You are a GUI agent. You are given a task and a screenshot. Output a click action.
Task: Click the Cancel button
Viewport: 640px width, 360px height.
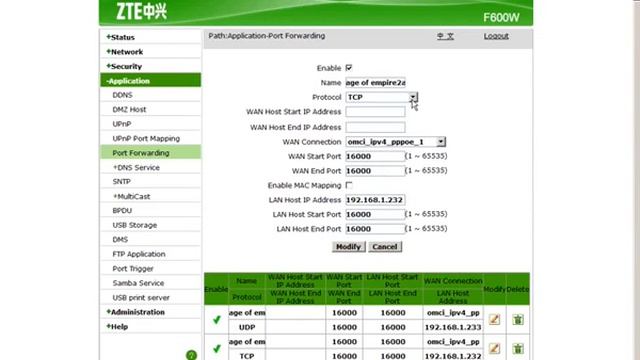(x=385, y=247)
